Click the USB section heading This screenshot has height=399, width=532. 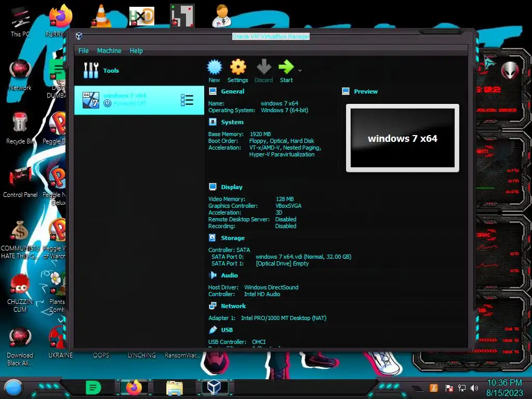[x=227, y=330]
